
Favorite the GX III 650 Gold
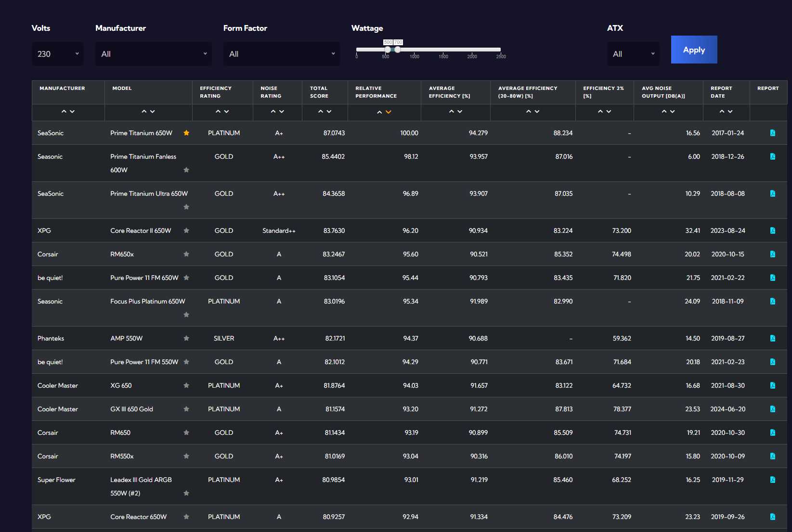(186, 409)
